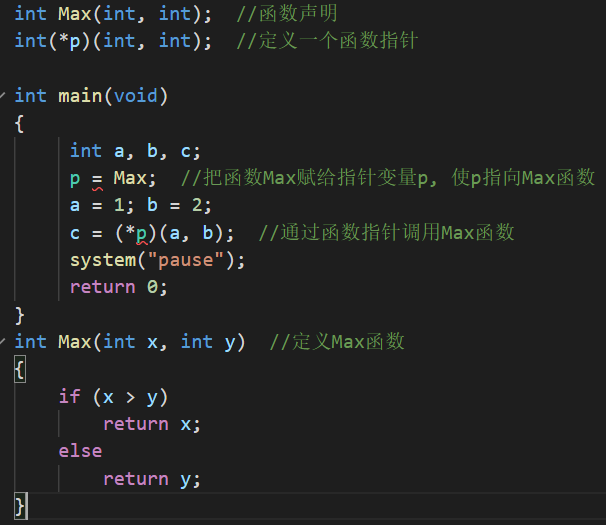This screenshot has height=525, width=606.
Task: Click the "int y" parameter
Action: click(x=208, y=342)
